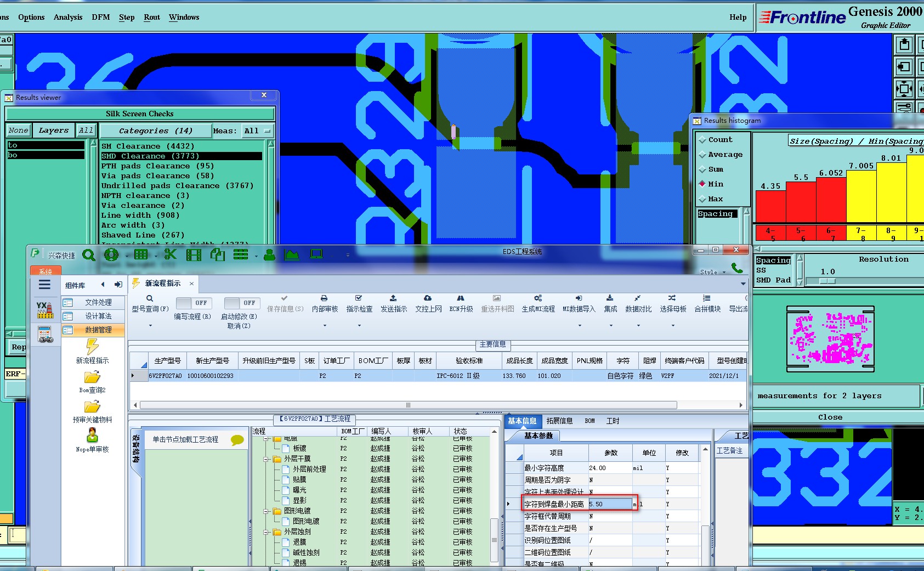
Task: Click the green magnifier icon in EDS quick toolbar
Action: tap(88, 255)
